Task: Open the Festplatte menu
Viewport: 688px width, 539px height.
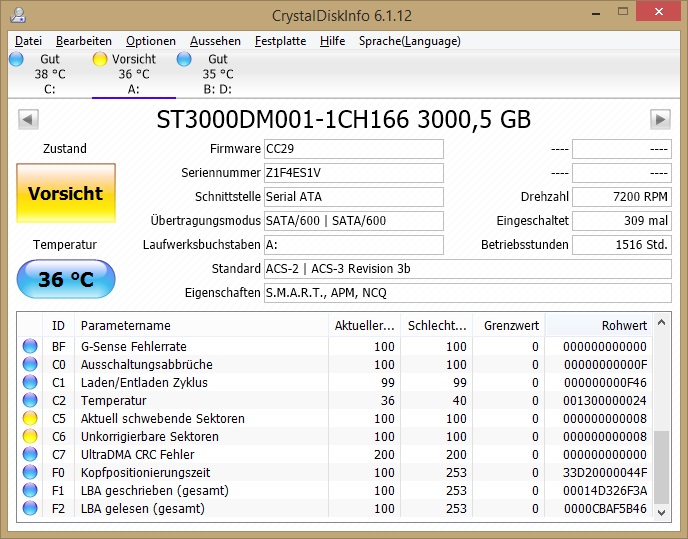Action: point(280,41)
